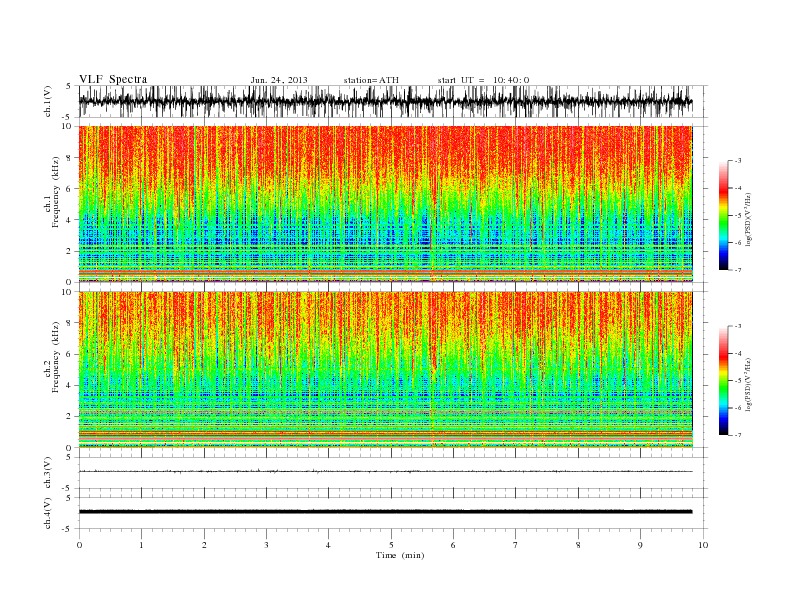Click the 'station=ATH' header label
792x612 pixels.
point(371,80)
